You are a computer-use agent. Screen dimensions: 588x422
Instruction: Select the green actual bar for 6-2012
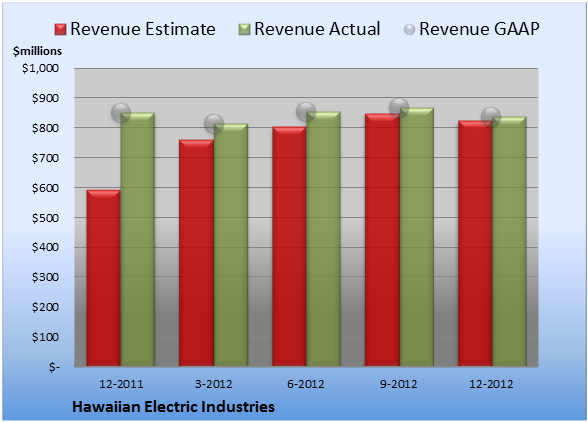323,239
